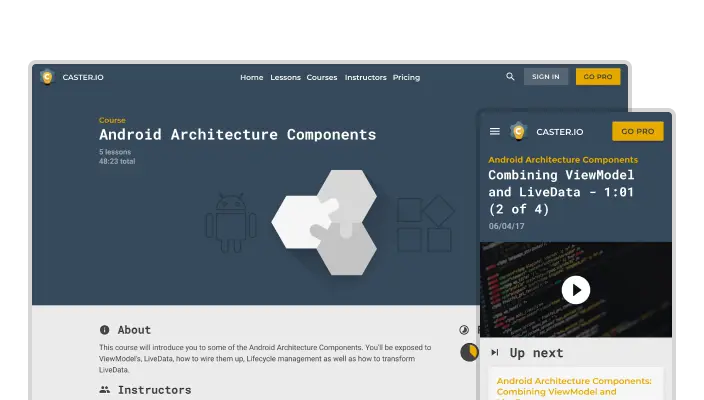Viewport: 704px width, 400px height.
Task: Navigate to the Instructors page
Action: pyautogui.click(x=365, y=77)
